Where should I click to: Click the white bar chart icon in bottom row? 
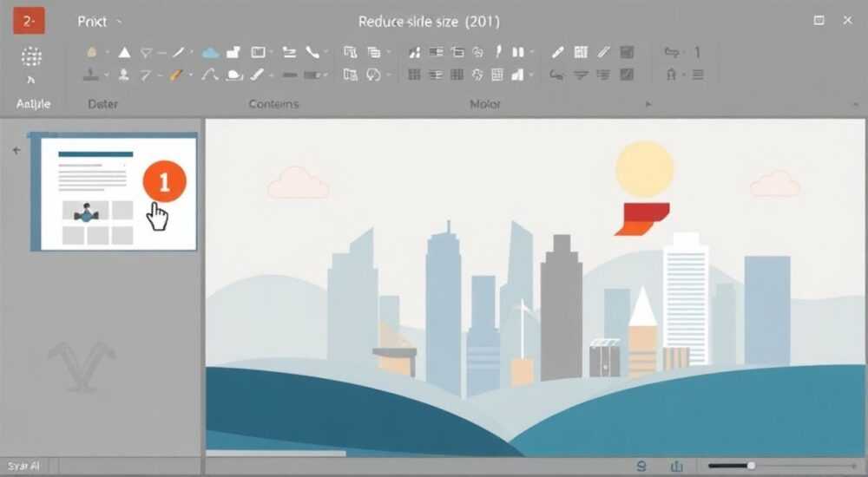[517, 75]
